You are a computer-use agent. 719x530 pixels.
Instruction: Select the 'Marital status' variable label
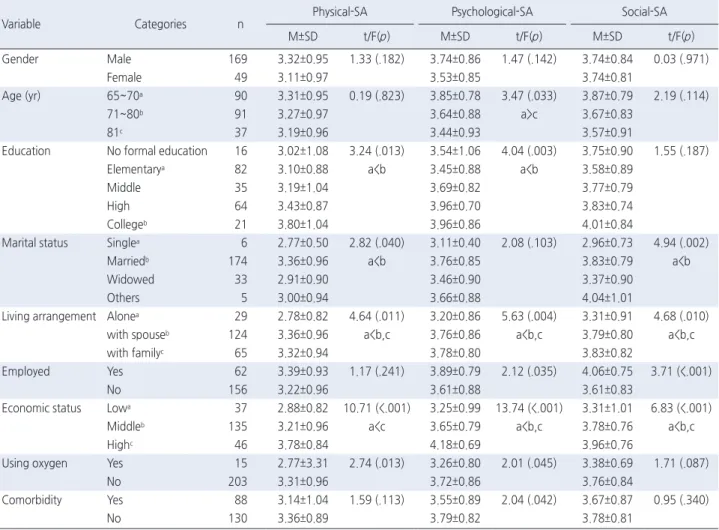click(35, 243)
